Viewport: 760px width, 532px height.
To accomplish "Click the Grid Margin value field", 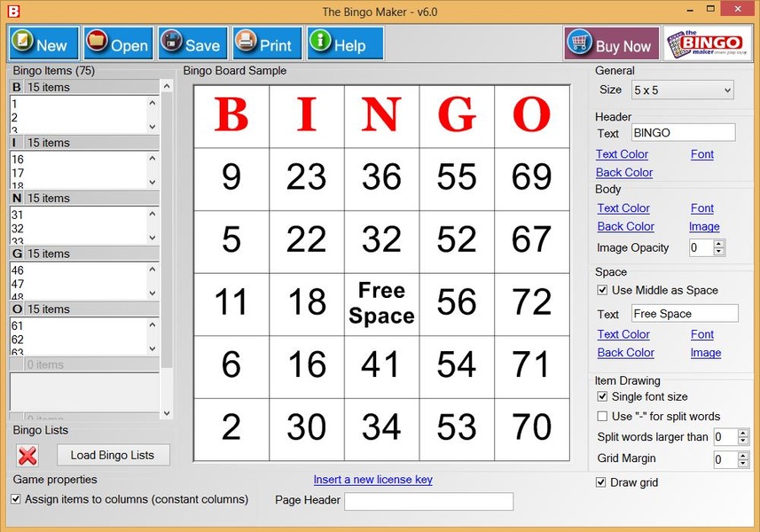I will point(725,458).
